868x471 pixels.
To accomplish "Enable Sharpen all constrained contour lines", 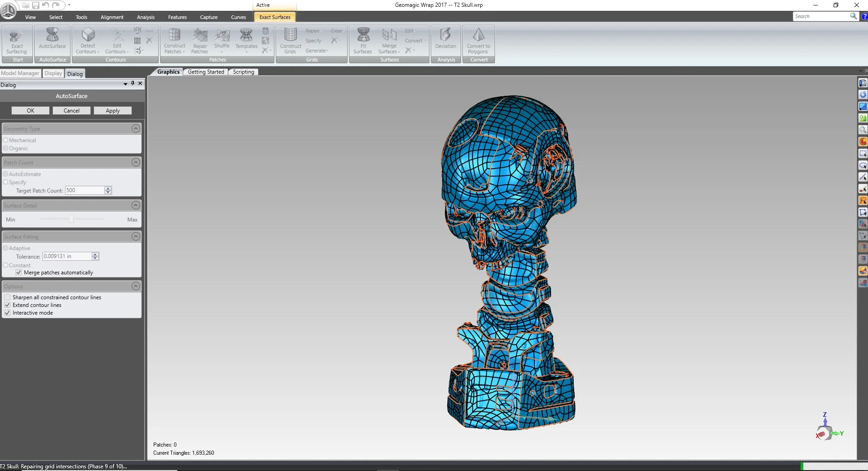I will [7, 297].
